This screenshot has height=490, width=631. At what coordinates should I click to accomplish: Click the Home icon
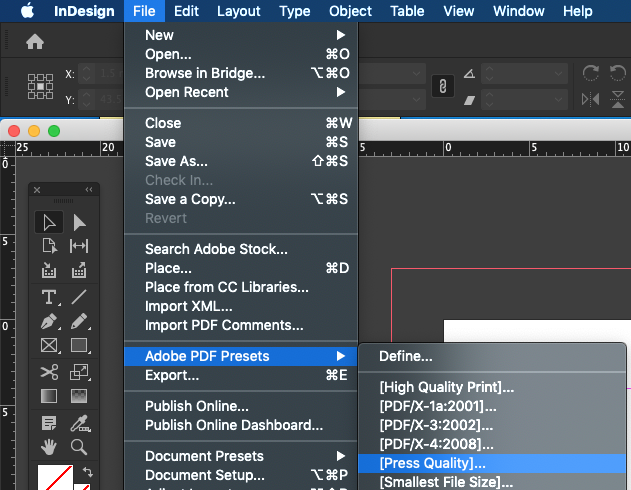tap(35, 42)
